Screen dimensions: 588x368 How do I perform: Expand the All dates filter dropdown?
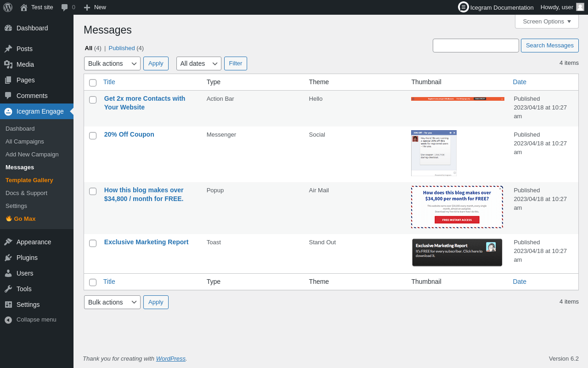pos(198,63)
